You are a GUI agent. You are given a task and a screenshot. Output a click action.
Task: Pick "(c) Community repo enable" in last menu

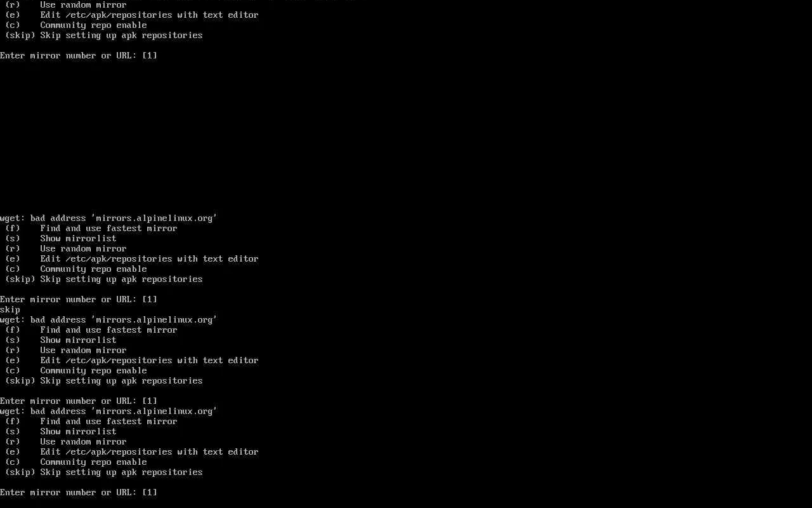pyautogui.click(x=76, y=462)
